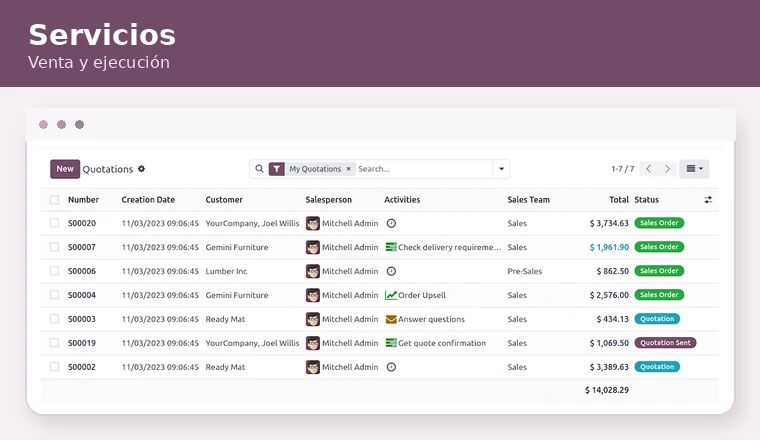Go to next page of records

pyautogui.click(x=667, y=169)
